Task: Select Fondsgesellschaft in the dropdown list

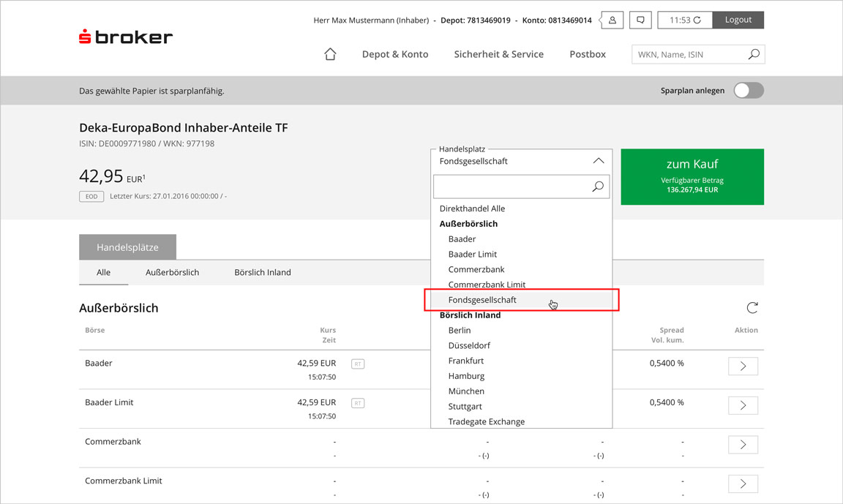Action: (522, 300)
